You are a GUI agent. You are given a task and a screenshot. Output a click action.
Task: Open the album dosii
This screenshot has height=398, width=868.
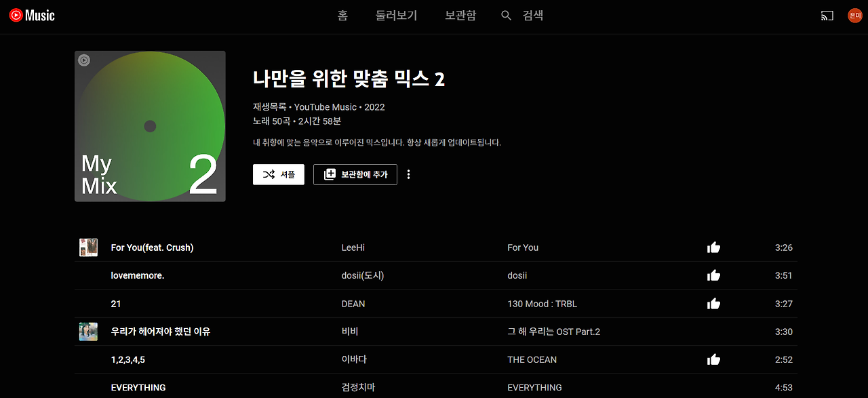[x=517, y=275]
